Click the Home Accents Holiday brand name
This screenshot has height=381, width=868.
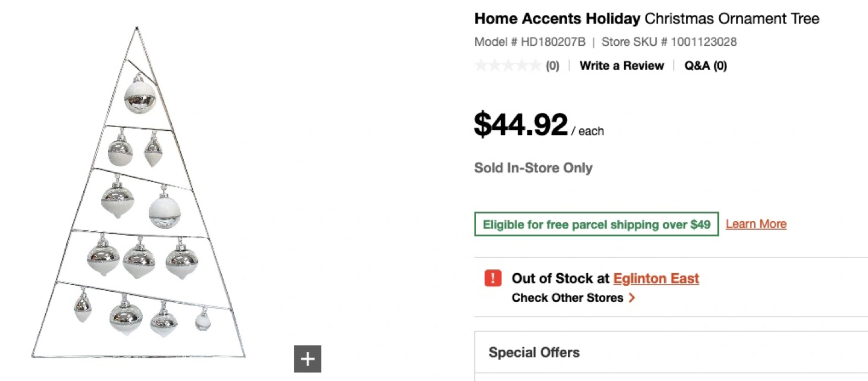(557, 19)
